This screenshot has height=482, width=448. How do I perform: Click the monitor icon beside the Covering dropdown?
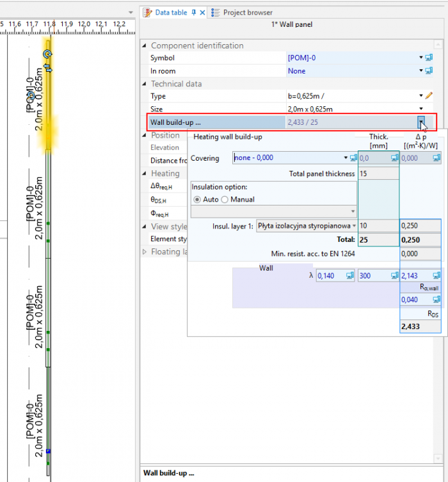point(353,158)
